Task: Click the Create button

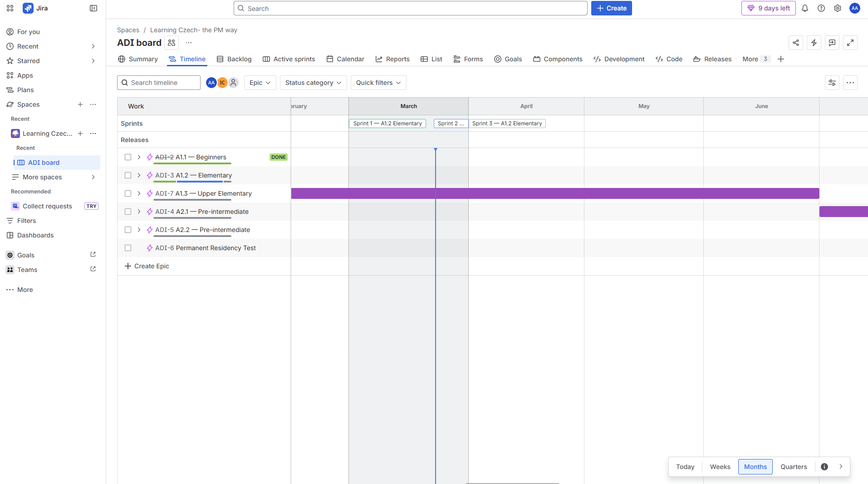Action: (x=611, y=8)
